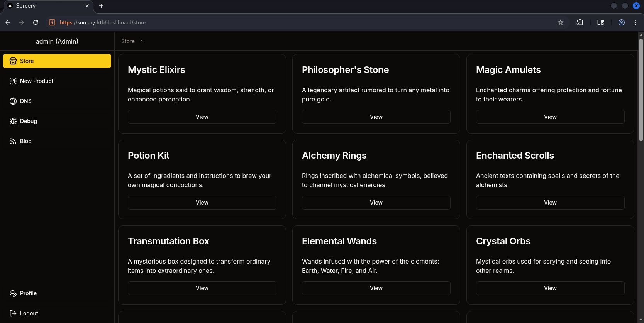
Task: Open New Product via its barcode icon
Action: 13,81
